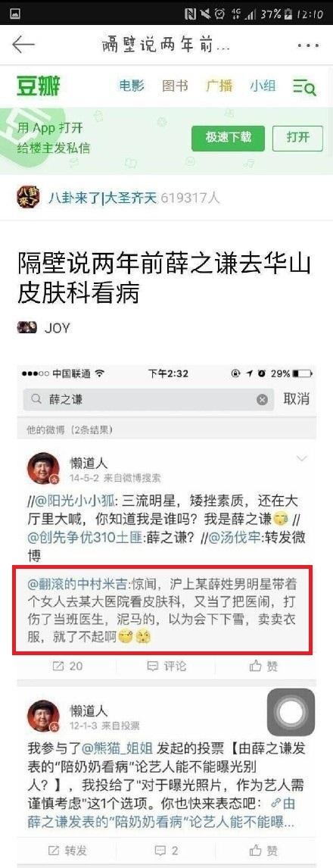
Task: Select the 小组 tab
Action: click(262, 86)
